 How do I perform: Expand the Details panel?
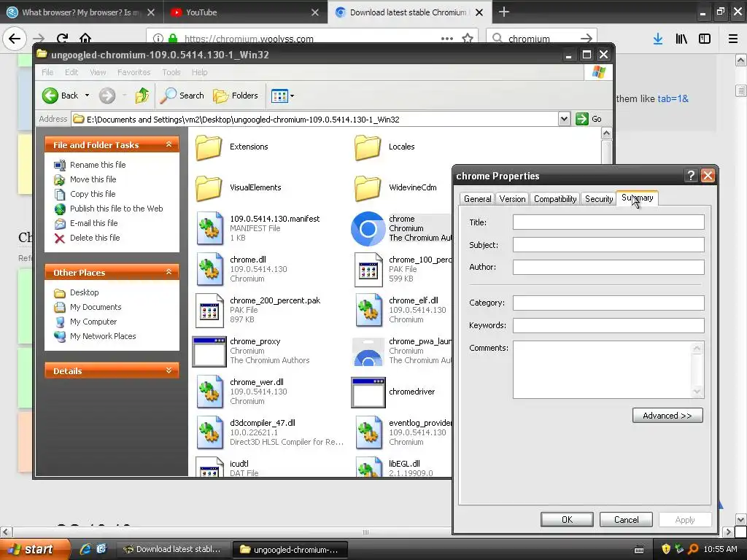[x=169, y=370]
